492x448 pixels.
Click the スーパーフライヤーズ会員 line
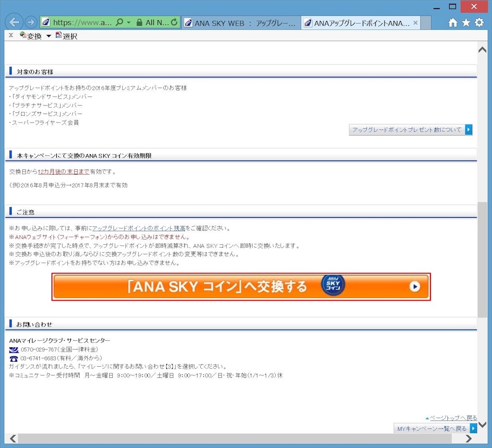tap(44, 123)
